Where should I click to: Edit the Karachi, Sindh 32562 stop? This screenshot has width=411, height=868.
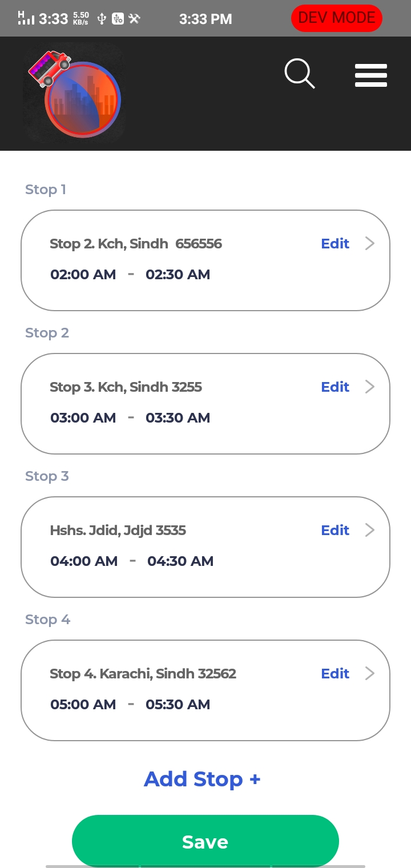click(335, 674)
